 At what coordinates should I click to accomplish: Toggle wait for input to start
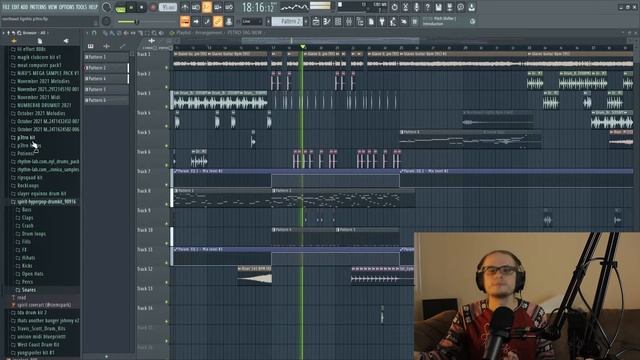tap(196, 7)
